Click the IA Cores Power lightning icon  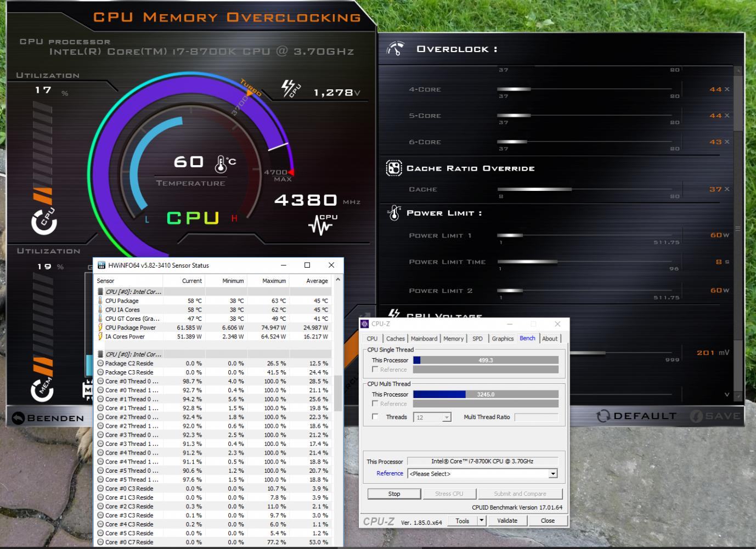(100, 336)
